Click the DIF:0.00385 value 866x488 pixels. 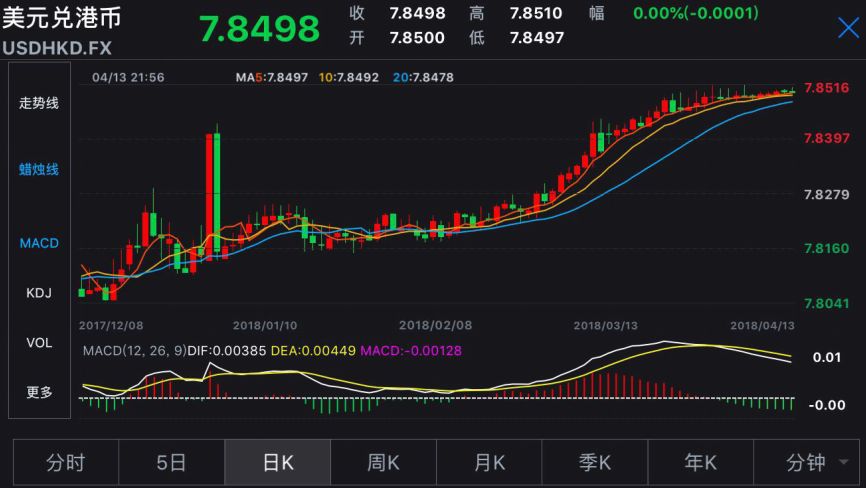[x=227, y=351]
